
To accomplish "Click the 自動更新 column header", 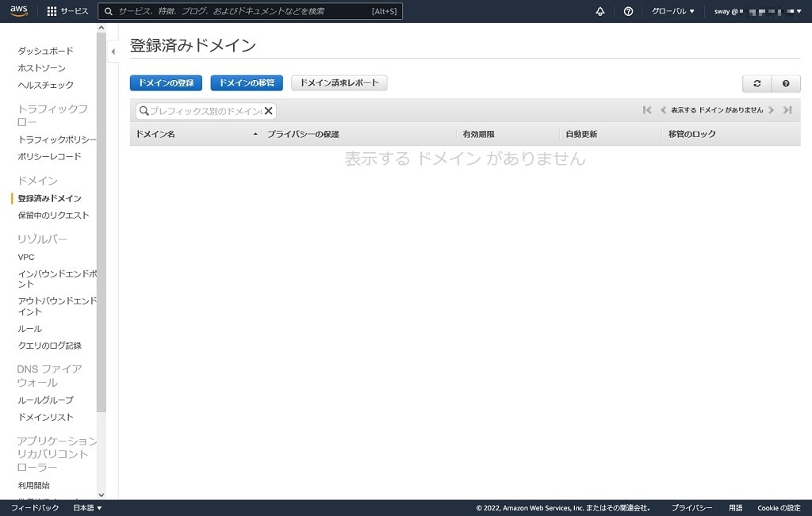I will 581,134.
